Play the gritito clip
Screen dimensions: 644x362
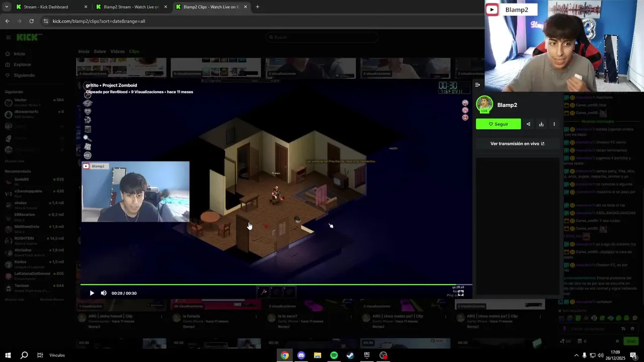point(92,293)
